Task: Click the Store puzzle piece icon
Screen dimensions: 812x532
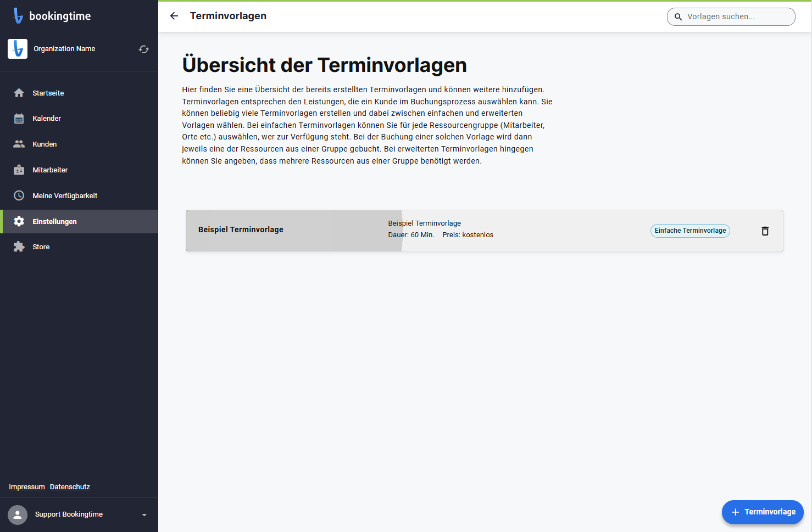Action: pos(19,247)
